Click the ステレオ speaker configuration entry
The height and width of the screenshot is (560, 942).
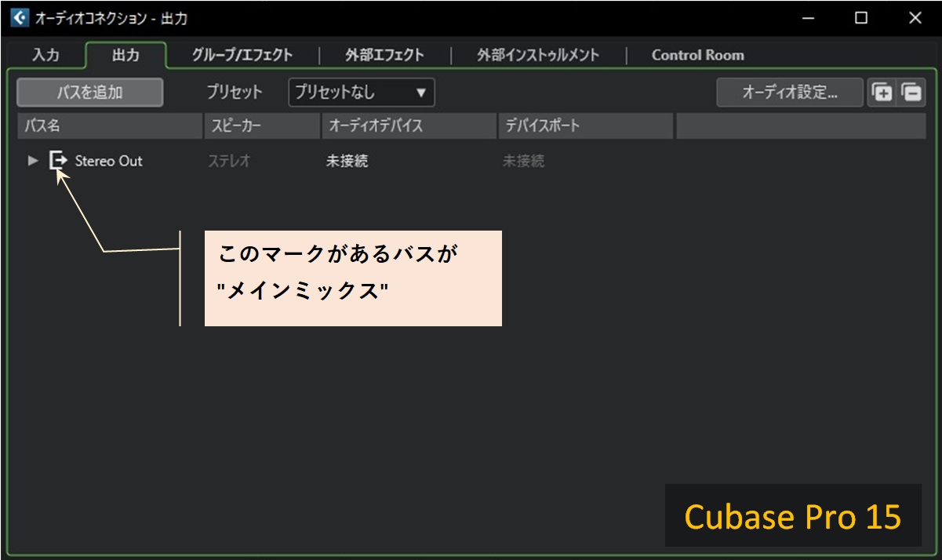pos(231,161)
